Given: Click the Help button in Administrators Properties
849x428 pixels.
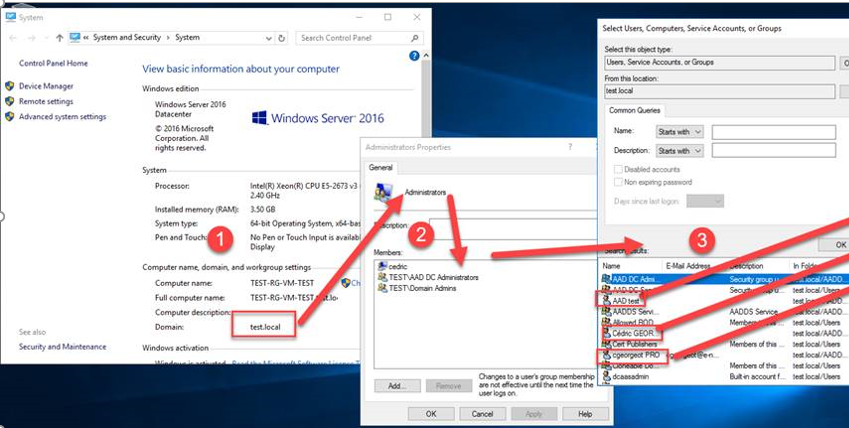Looking at the screenshot, I should (x=585, y=414).
